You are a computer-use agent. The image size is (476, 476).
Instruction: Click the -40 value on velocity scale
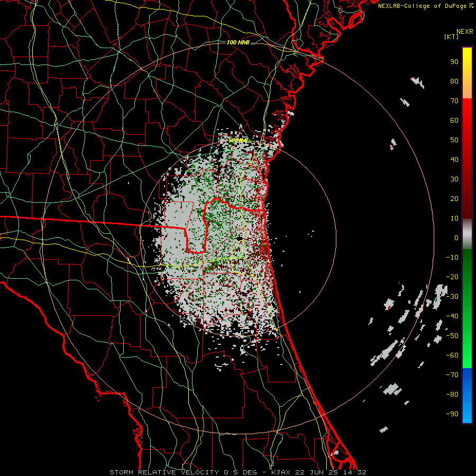coord(452,316)
